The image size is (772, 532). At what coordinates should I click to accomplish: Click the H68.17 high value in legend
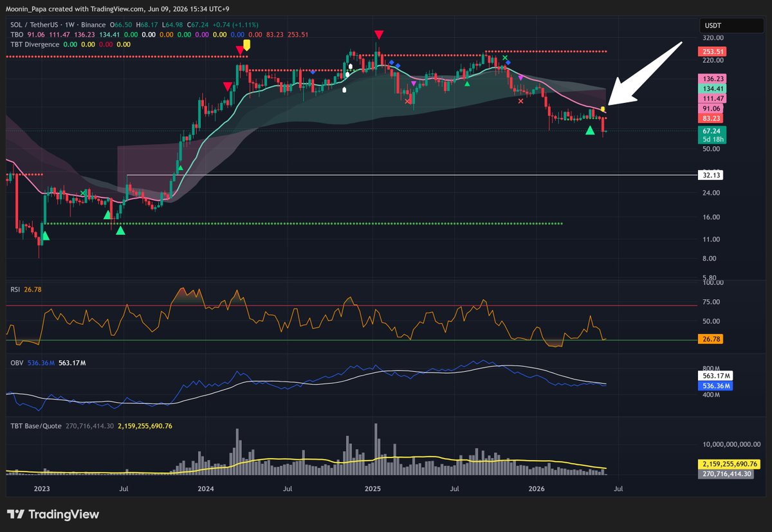tap(148, 24)
